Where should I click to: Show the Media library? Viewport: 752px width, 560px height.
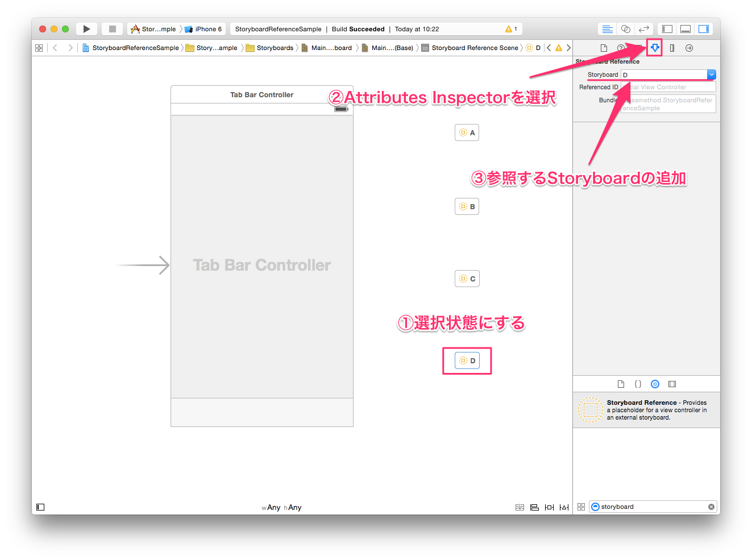coord(672,384)
